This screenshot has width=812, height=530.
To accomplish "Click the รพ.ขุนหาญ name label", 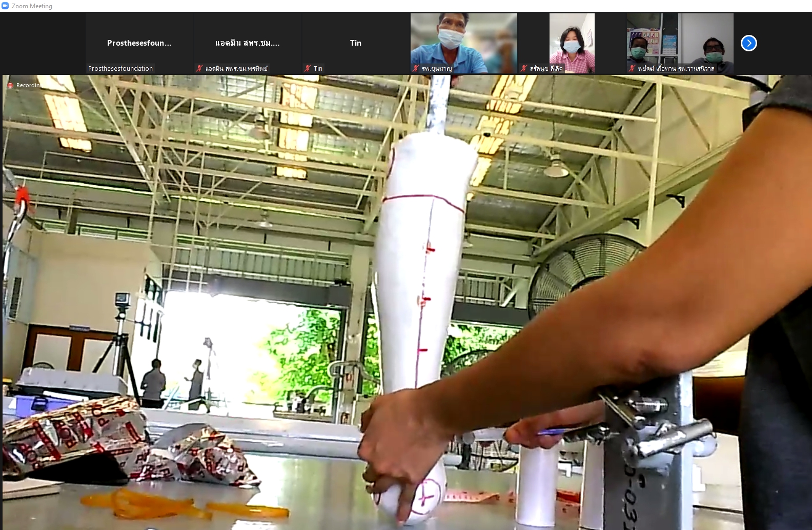I will 437,68.
